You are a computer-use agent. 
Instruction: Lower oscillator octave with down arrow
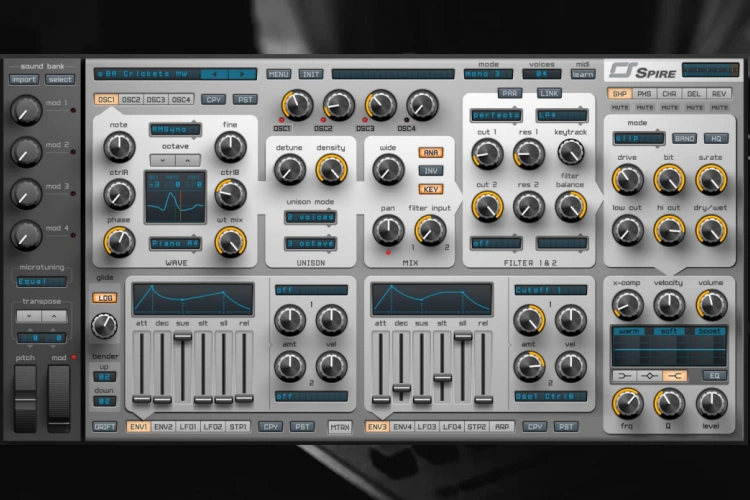163,160
